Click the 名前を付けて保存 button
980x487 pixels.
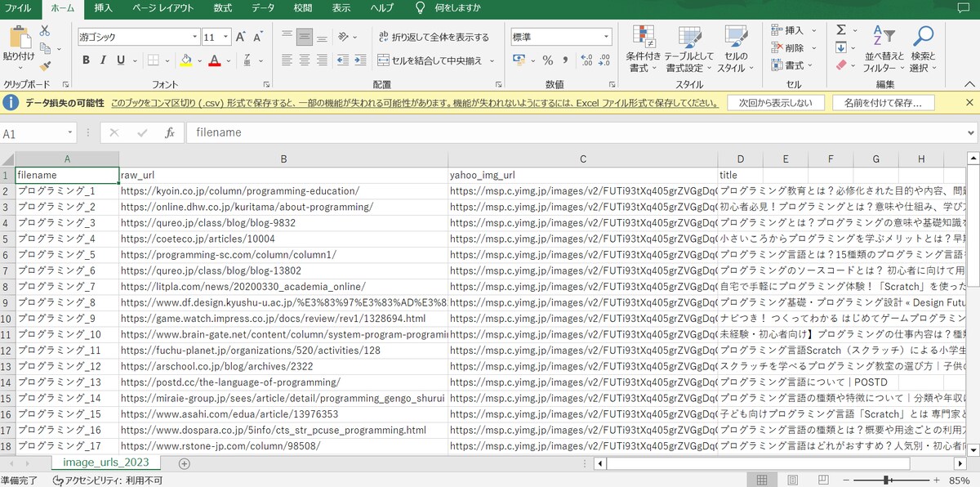883,103
